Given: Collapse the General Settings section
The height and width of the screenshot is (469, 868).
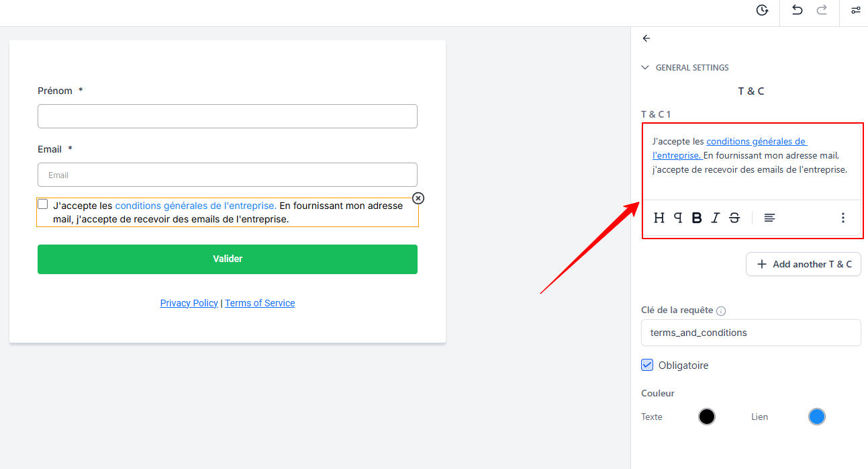Looking at the screenshot, I should pos(645,68).
